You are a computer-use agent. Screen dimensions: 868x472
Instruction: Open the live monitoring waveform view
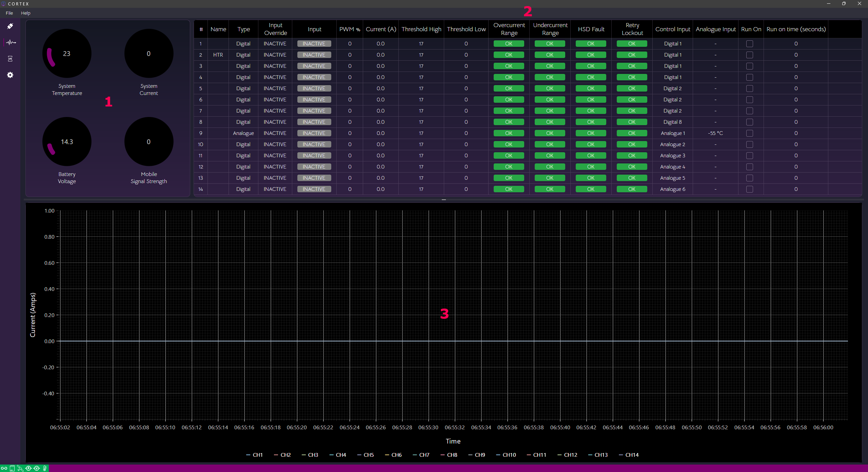[10, 42]
